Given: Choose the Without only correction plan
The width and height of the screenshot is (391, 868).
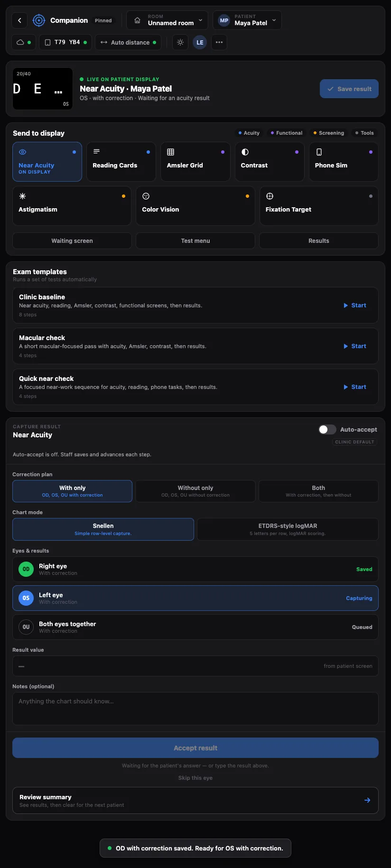Looking at the screenshot, I should tap(195, 491).
